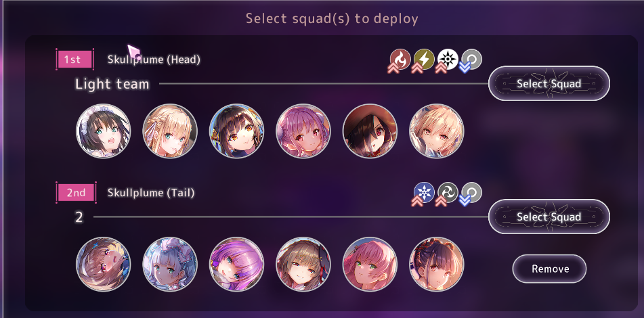
Task: Select the blonde braided character portrait
Action: [170, 131]
